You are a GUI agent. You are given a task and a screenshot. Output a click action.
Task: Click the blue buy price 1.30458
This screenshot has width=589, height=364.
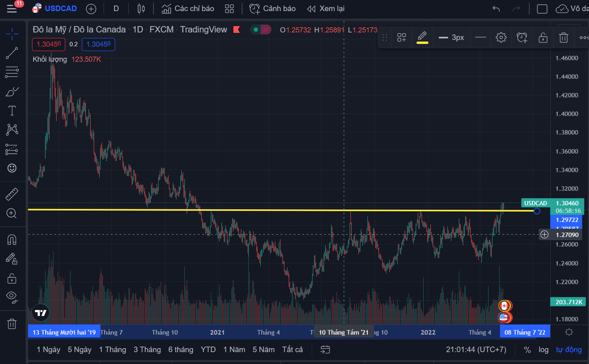tap(98, 44)
